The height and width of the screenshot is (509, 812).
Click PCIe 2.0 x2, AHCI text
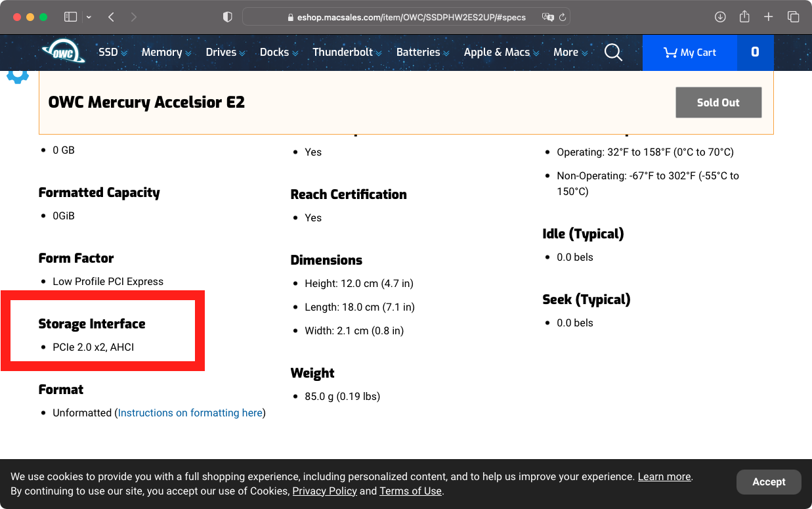[x=93, y=347]
